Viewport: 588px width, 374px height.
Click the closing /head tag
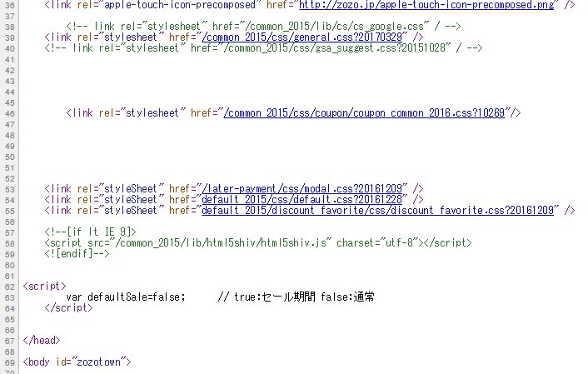pos(42,340)
